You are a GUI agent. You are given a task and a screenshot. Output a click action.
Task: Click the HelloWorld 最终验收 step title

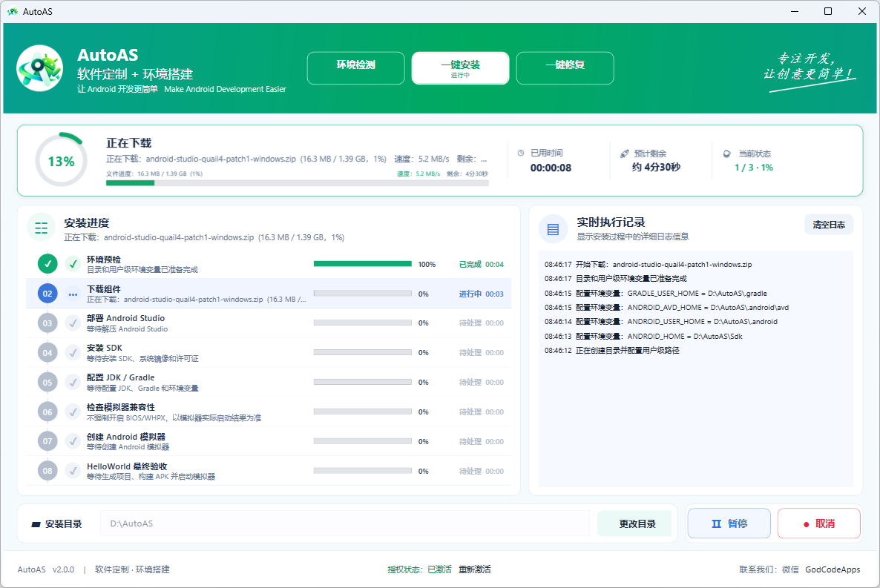[127, 466]
